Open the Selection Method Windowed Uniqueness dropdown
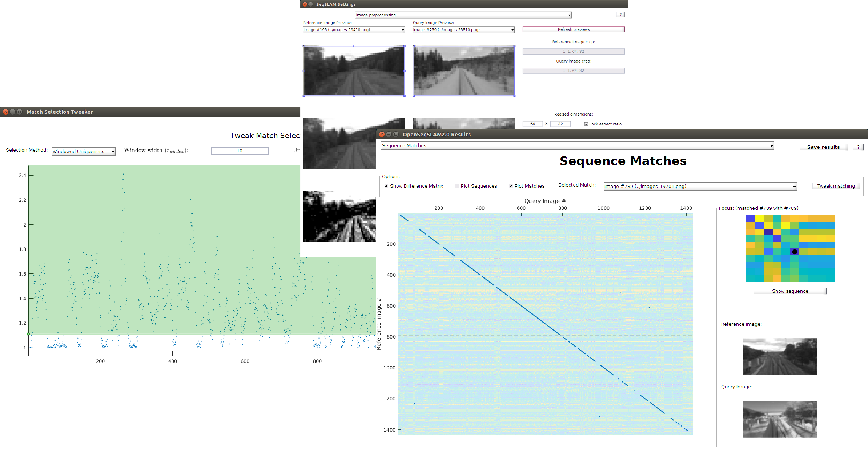Viewport: 868px width, 452px height. coord(84,151)
